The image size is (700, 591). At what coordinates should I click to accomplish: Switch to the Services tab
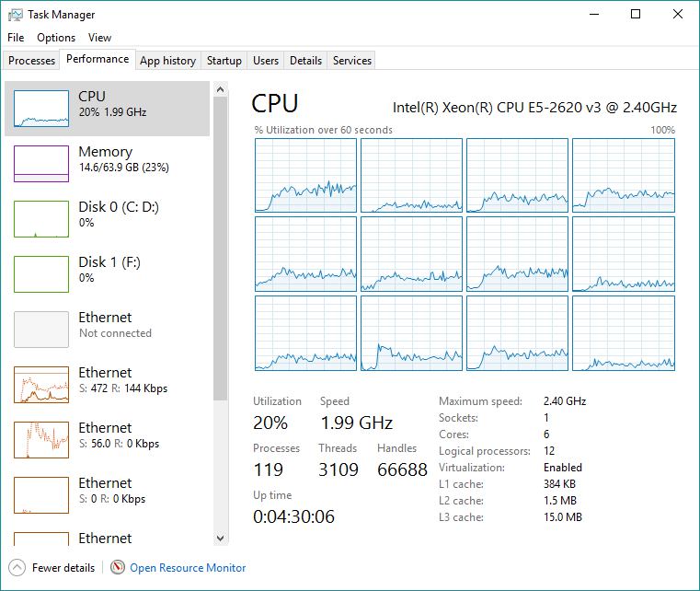coord(352,61)
